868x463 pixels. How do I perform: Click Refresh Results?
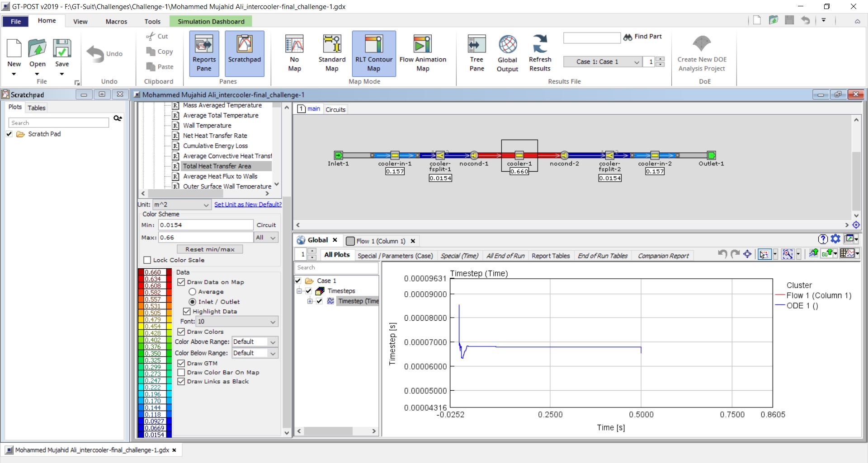[540, 53]
